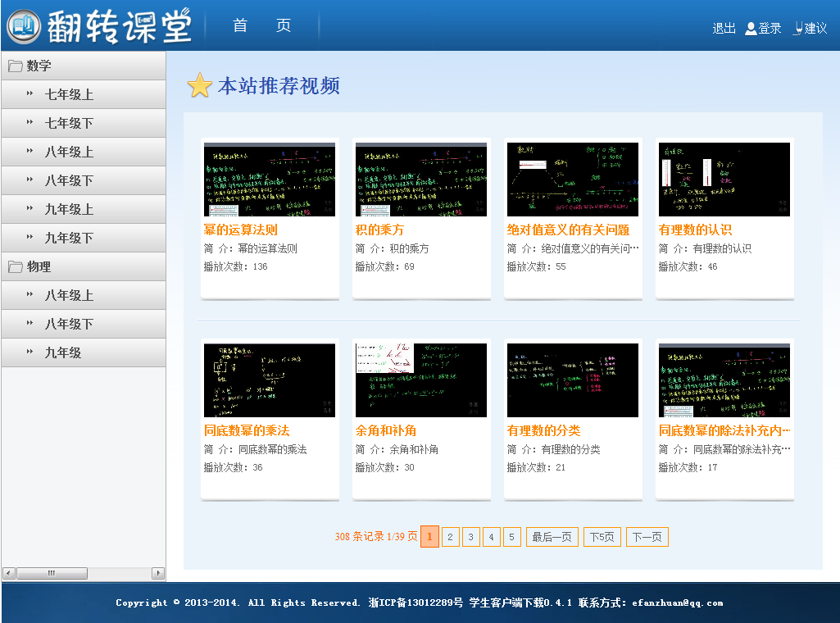Click the 下一页 button
Viewport: 840px width, 623px height.
tap(647, 537)
